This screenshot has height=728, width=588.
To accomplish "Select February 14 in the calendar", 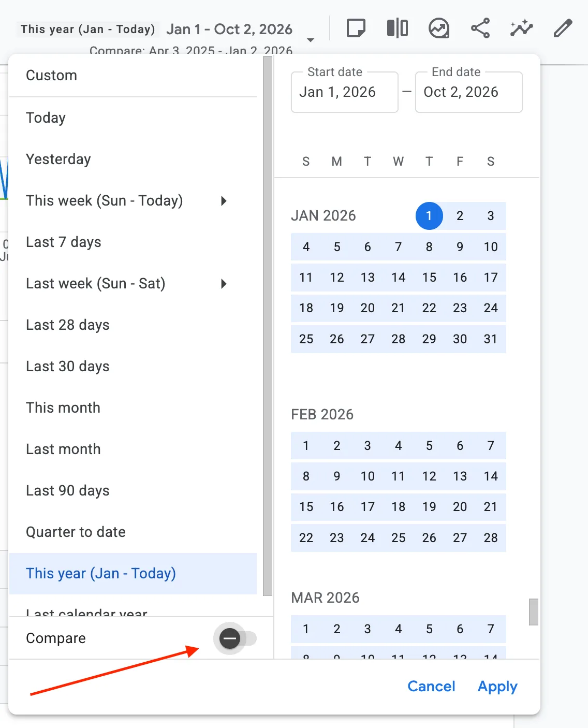I will pos(491,476).
